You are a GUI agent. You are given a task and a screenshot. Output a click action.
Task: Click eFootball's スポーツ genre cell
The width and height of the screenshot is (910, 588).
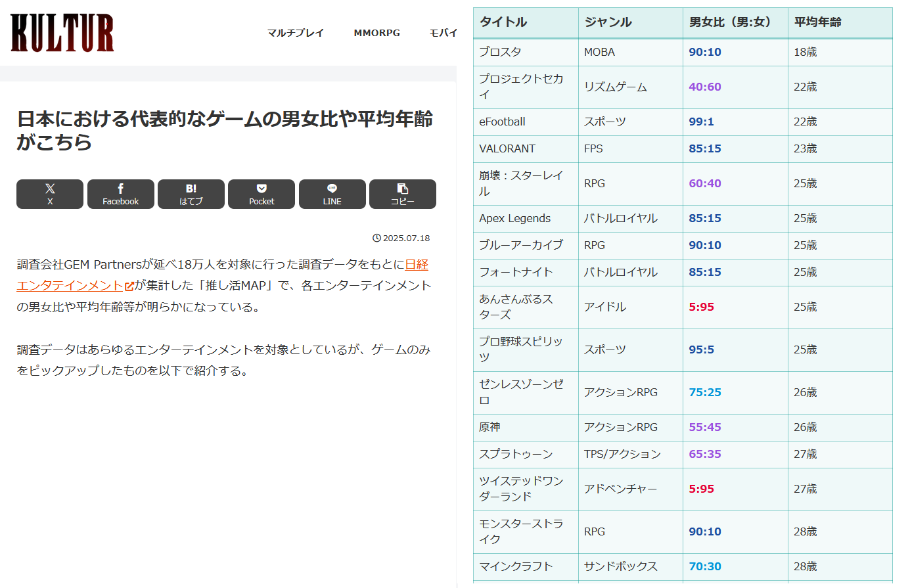coord(631,122)
